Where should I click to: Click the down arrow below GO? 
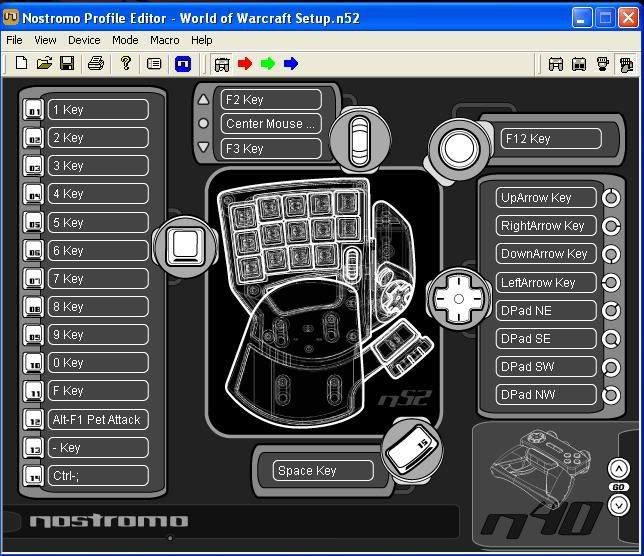619,505
